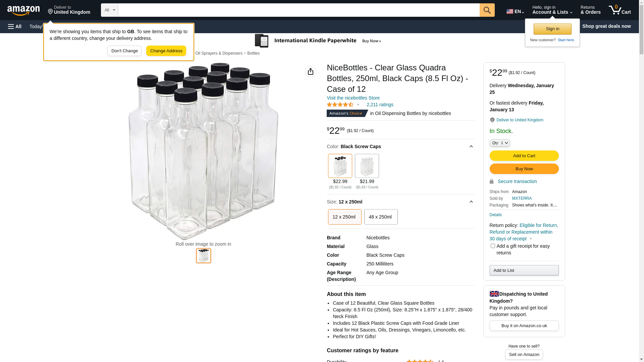Viewport: 644px width, 362px height.
Task: Click the share icon beside product image
Action: [x=310, y=71]
